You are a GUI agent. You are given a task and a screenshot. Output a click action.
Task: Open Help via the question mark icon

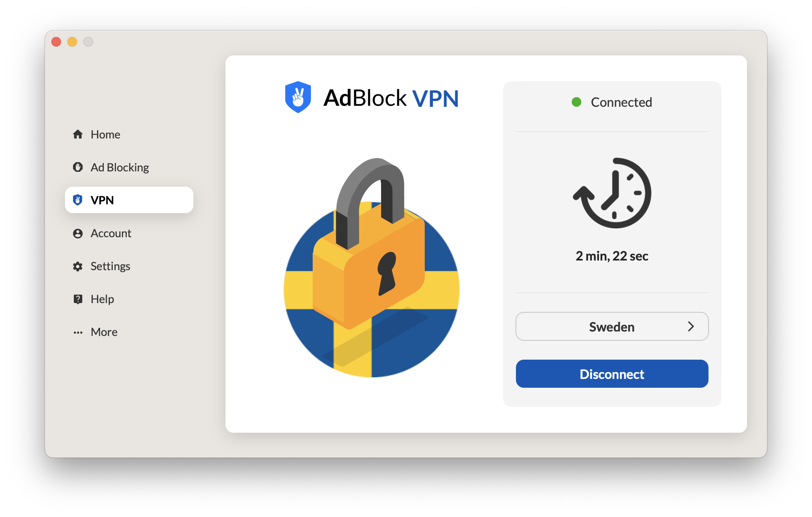click(78, 299)
